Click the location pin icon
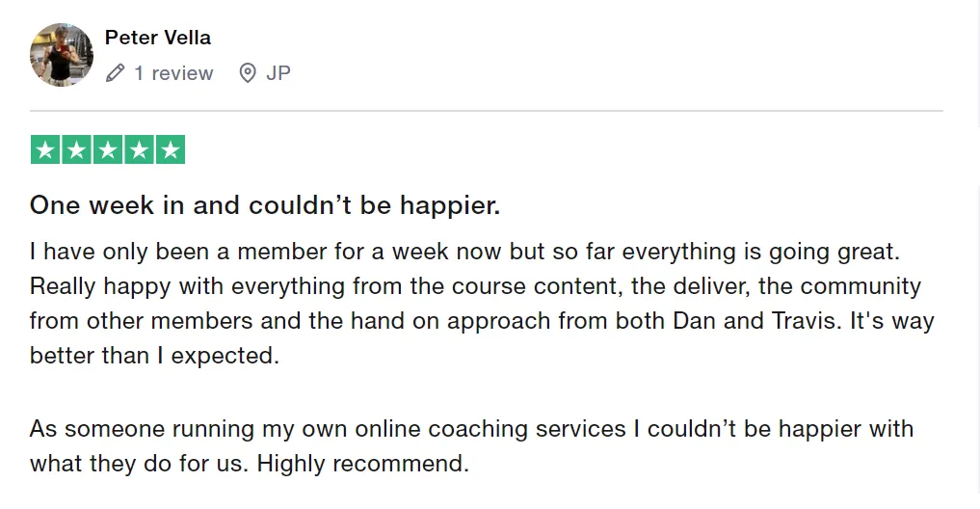 (x=248, y=73)
